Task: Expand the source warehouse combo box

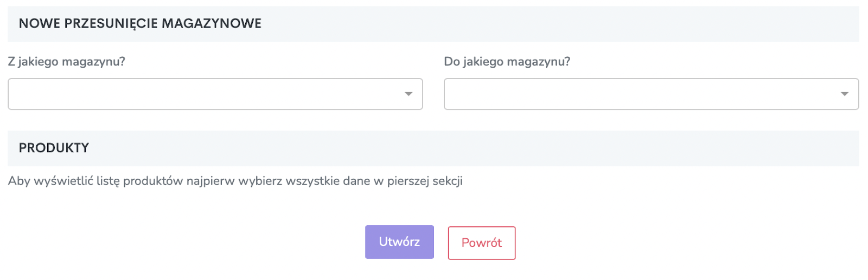Action: (215, 94)
